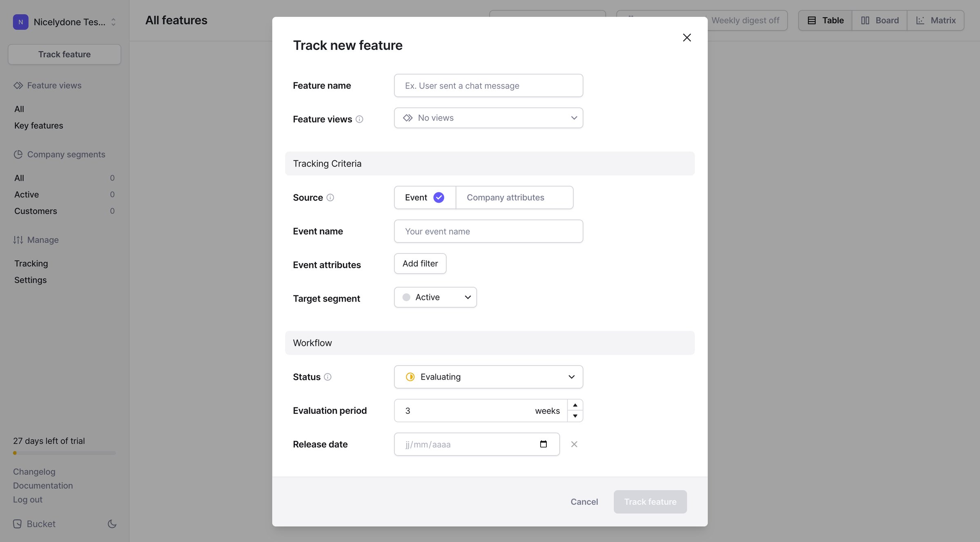
Task: Click the Release date input field
Action: (x=477, y=444)
